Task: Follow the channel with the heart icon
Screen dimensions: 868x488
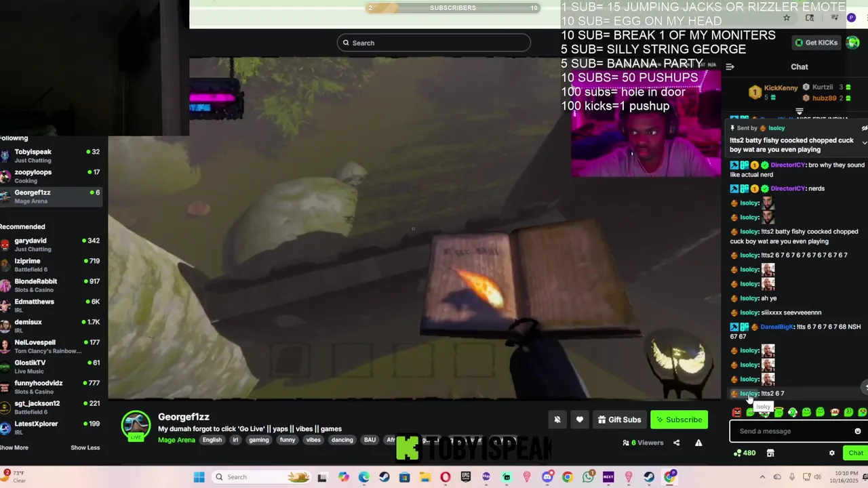Action: click(x=580, y=420)
